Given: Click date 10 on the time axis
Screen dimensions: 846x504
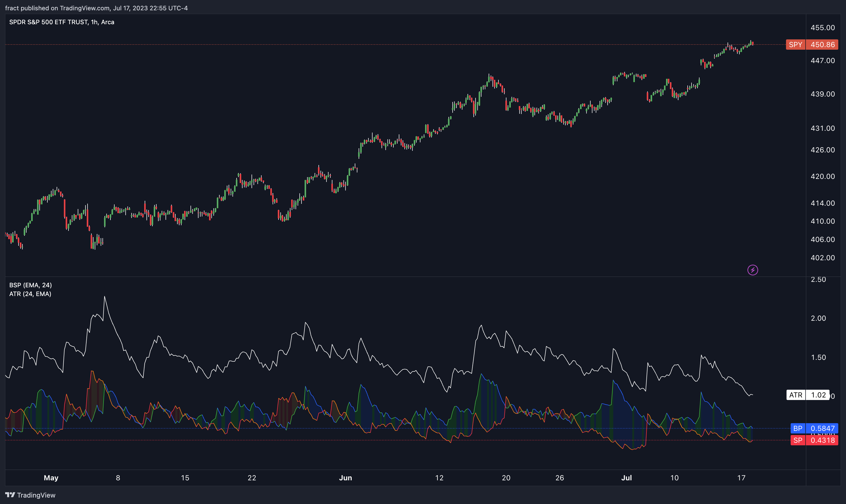Looking at the screenshot, I should (674, 478).
